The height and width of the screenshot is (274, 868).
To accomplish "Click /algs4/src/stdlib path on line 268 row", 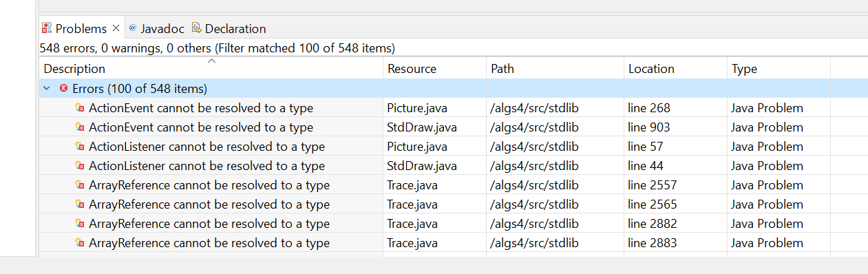I will click(x=535, y=108).
